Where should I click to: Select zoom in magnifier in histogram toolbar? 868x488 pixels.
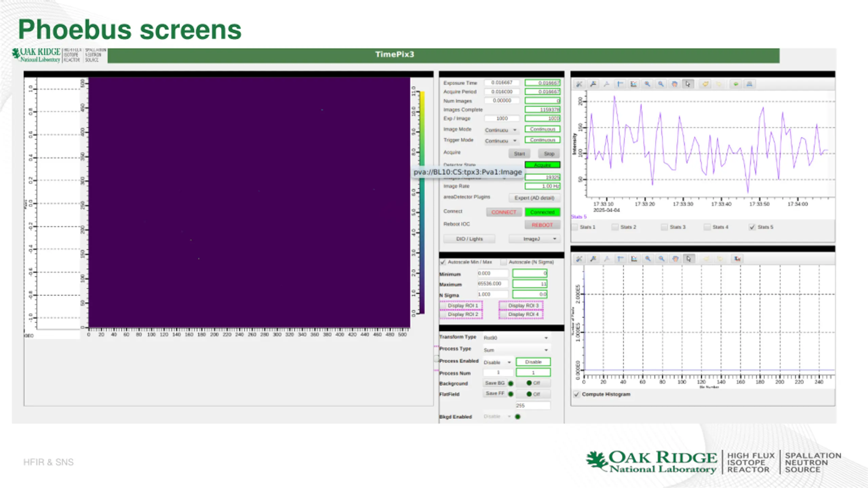point(648,259)
